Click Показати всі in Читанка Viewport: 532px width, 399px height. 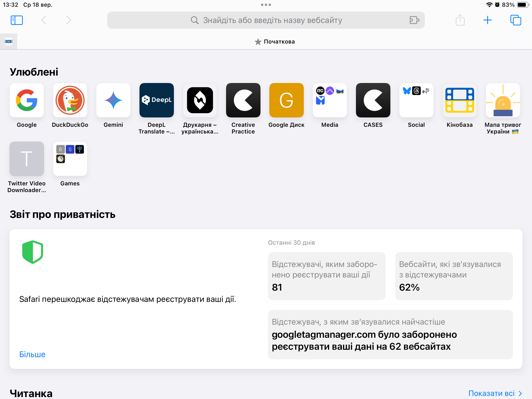click(495, 393)
